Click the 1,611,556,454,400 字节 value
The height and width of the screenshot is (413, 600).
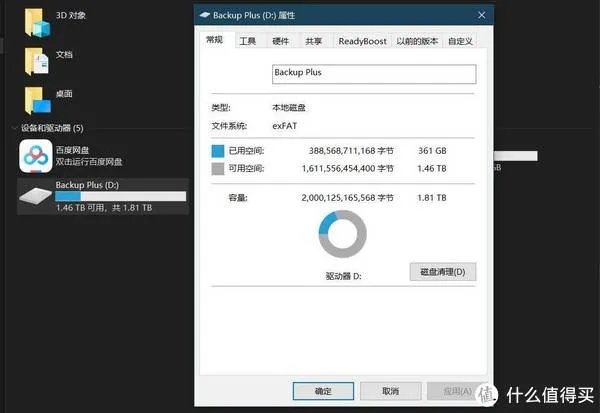(347, 168)
